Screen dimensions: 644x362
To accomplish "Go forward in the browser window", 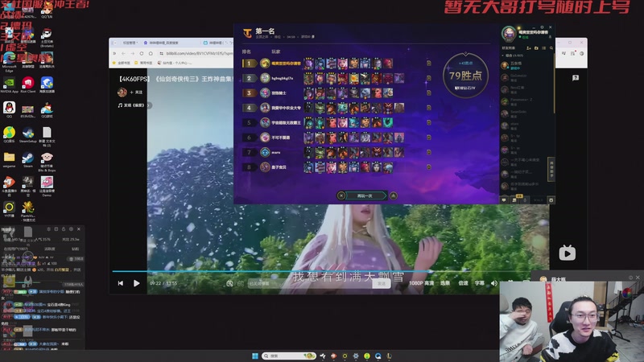I will coord(132,53).
